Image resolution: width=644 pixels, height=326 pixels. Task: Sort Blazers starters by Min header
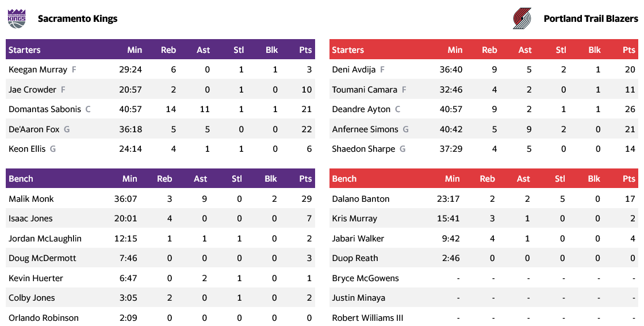pos(455,50)
